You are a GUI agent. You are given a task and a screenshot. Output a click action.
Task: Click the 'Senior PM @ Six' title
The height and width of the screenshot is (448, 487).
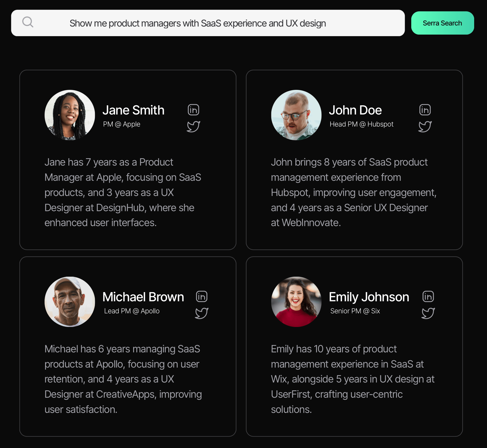[x=355, y=311]
